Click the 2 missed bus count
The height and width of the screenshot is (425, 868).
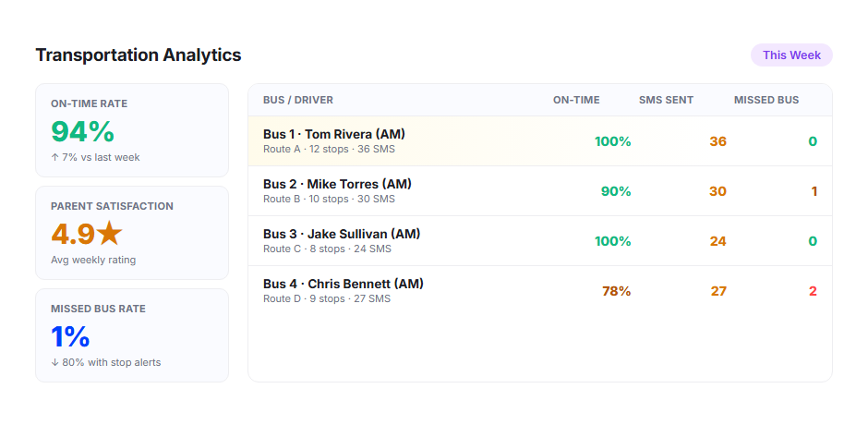click(x=813, y=291)
